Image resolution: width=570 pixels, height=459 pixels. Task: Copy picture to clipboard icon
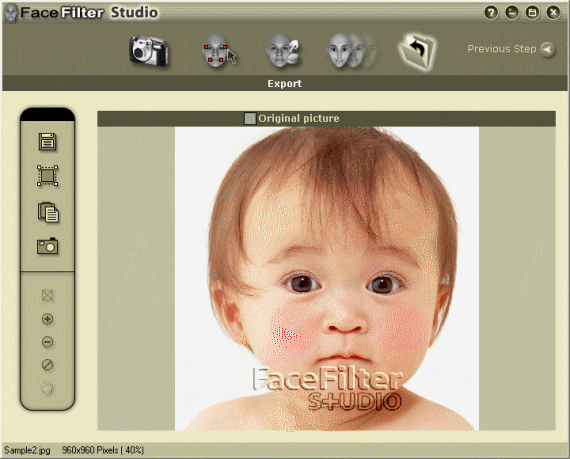pyautogui.click(x=48, y=212)
